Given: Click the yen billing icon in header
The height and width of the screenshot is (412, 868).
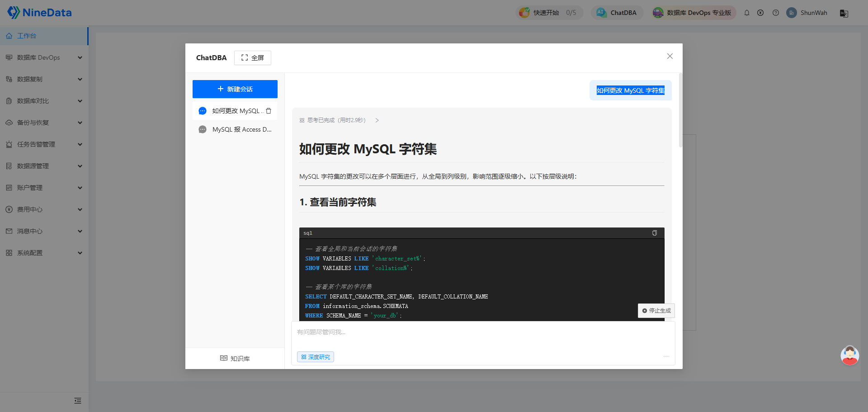Looking at the screenshot, I should 760,13.
